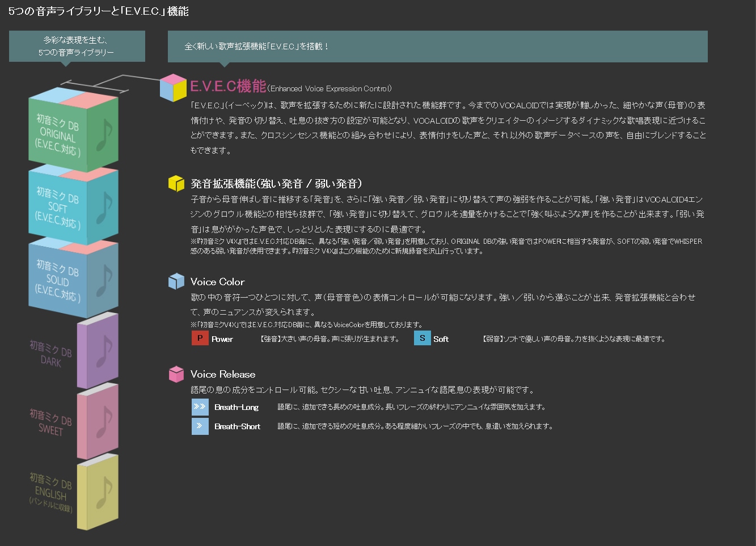Select the red P Power icon
Viewport: 756px width, 546px height.
click(200, 338)
